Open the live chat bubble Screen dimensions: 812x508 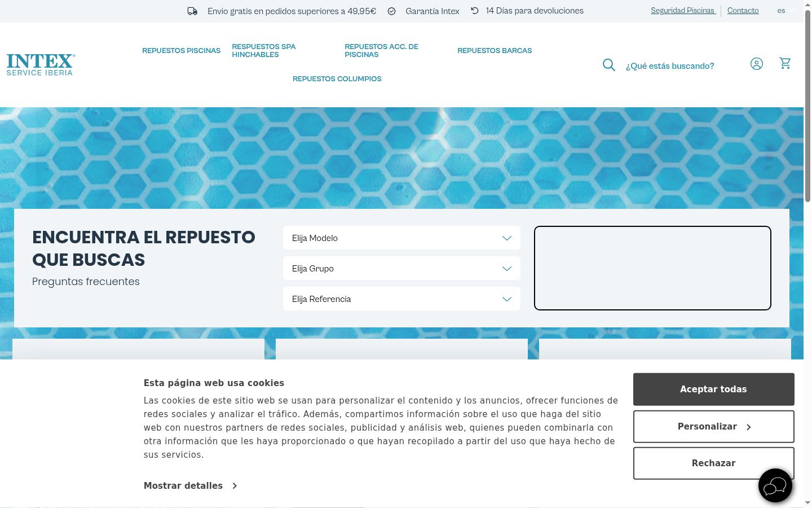(x=775, y=485)
